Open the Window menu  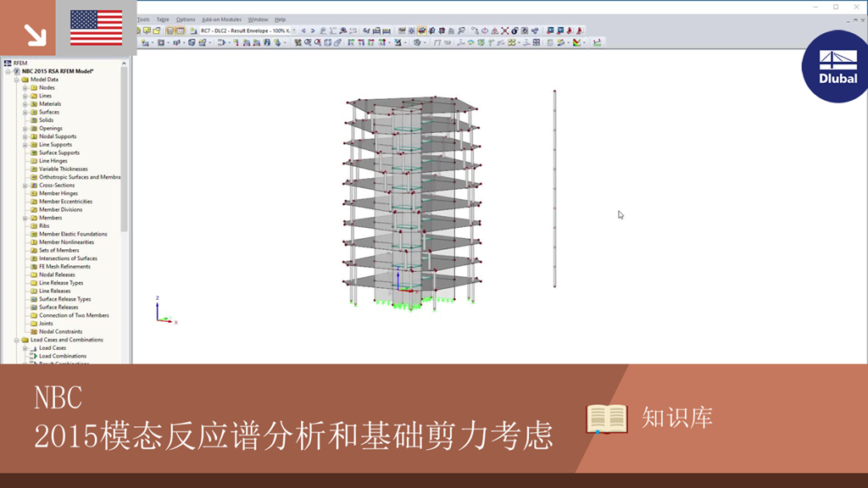pyautogui.click(x=258, y=19)
